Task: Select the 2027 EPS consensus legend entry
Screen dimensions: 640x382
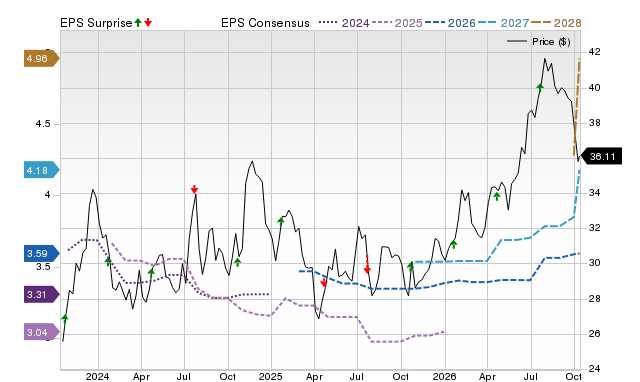Action: pos(503,23)
